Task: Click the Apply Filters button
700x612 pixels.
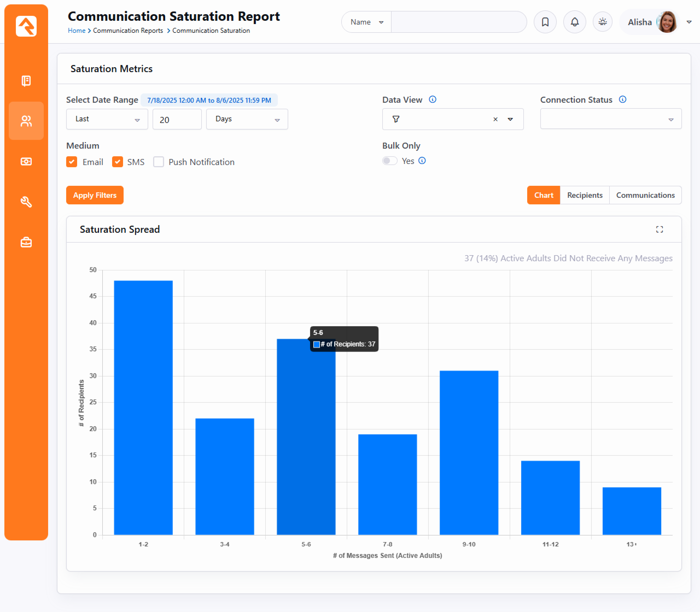Action: (95, 195)
